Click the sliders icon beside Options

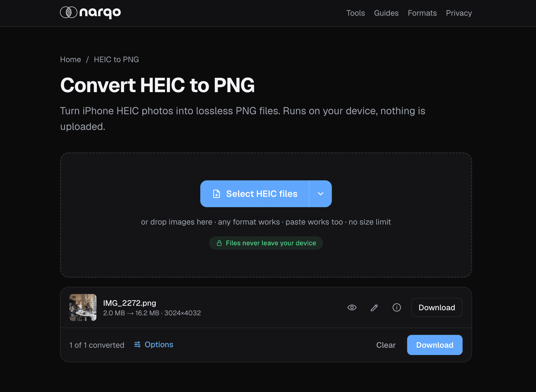(137, 344)
